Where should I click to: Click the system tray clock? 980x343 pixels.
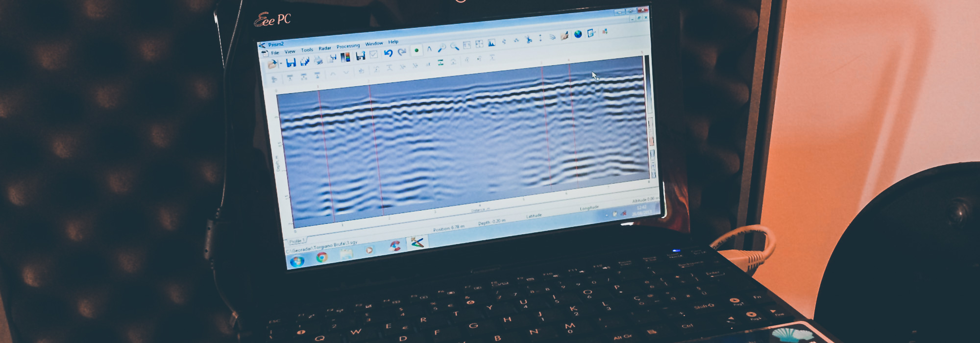click(x=642, y=211)
